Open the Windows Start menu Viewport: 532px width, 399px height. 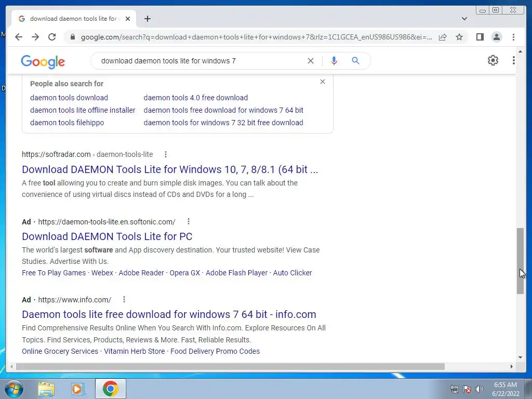tap(14, 389)
